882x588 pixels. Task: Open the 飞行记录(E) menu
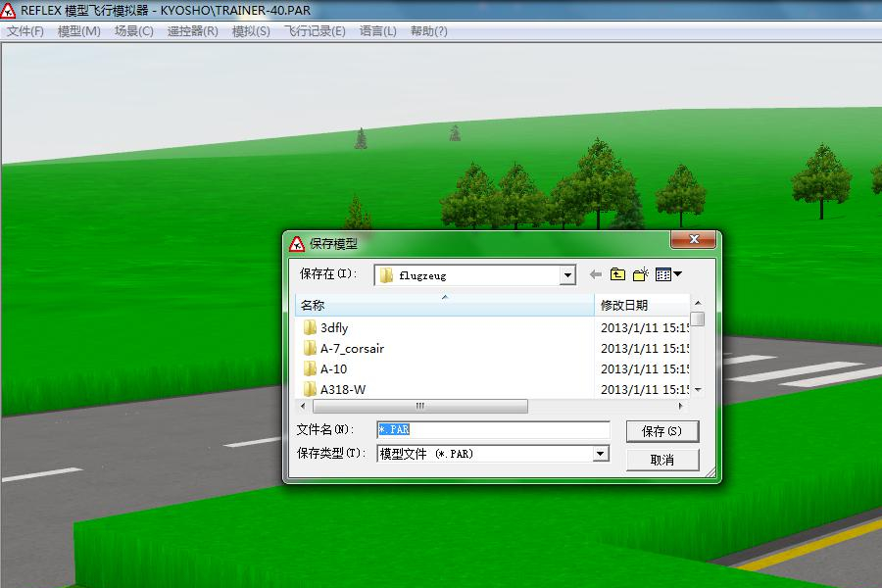coord(315,31)
